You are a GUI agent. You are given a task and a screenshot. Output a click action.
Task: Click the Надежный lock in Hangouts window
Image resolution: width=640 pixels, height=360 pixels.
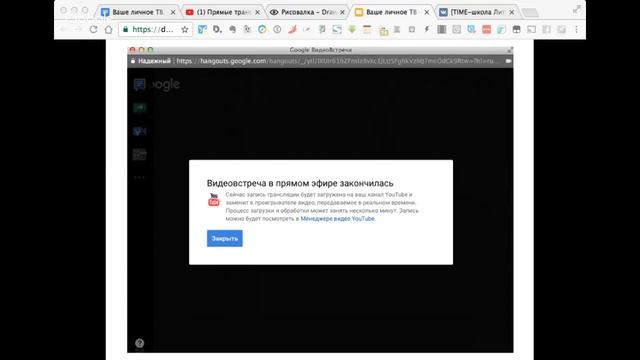[x=133, y=61]
